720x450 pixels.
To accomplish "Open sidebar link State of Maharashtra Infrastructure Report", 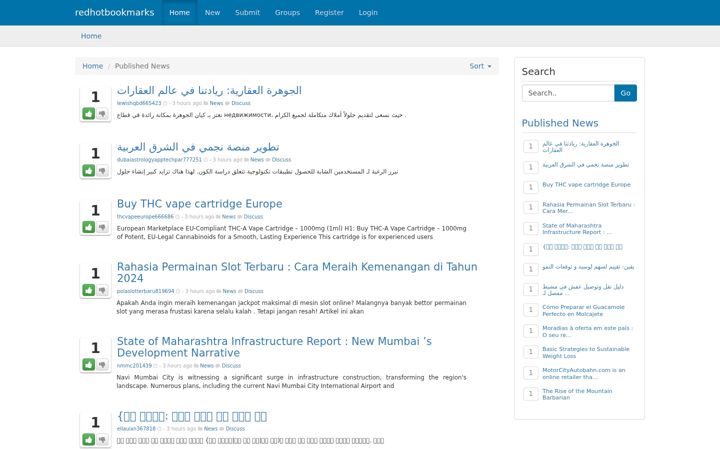I will coord(577,229).
